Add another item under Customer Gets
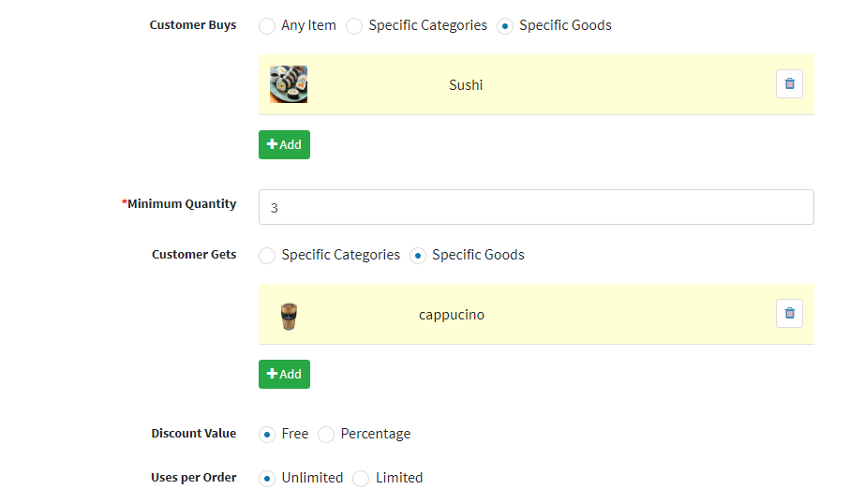This screenshot has width=849, height=504. [284, 374]
